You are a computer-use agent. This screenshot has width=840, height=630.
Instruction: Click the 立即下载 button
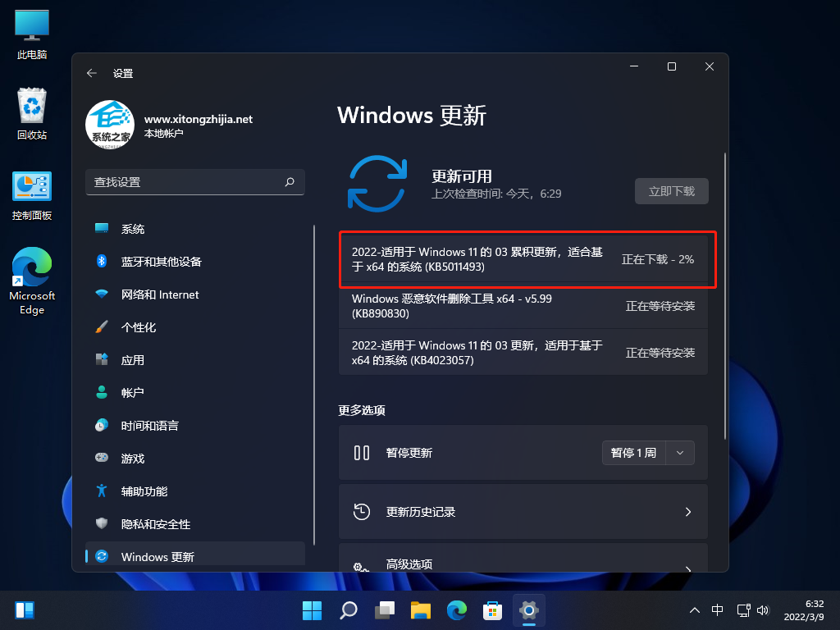pyautogui.click(x=671, y=190)
